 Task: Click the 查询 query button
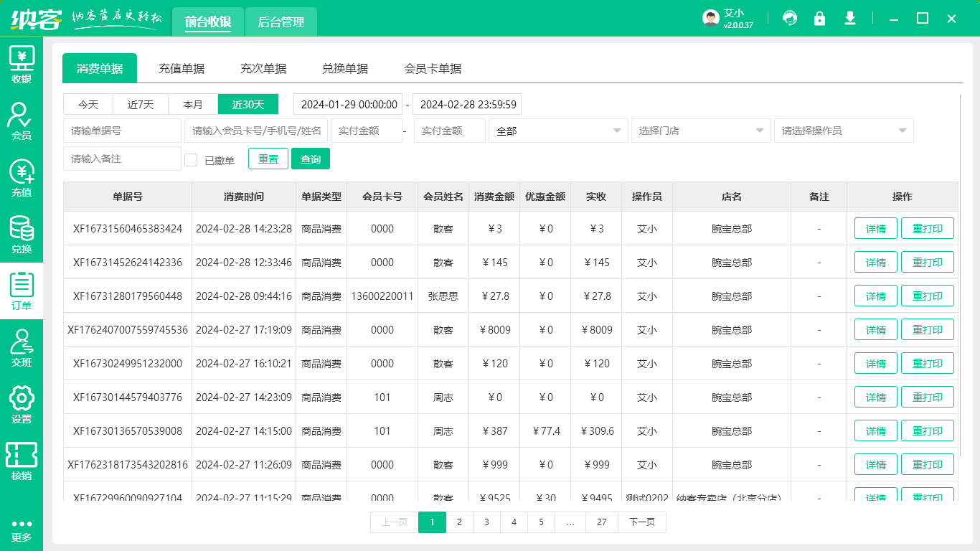311,159
